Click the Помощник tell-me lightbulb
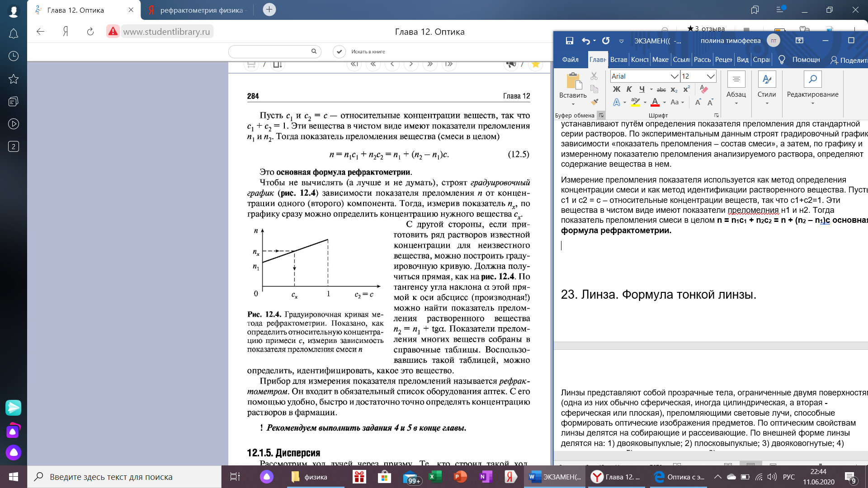The height and width of the screenshot is (488, 868). pos(782,60)
